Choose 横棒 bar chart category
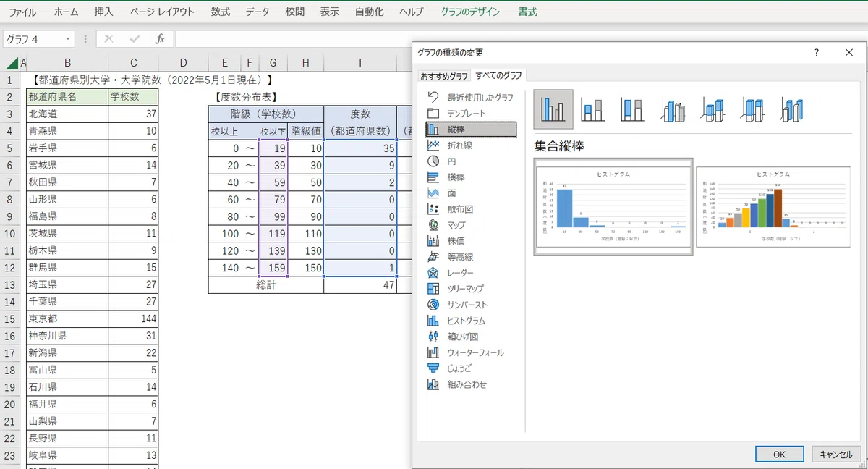The width and height of the screenshot is (868, 469). coord(471,177)
